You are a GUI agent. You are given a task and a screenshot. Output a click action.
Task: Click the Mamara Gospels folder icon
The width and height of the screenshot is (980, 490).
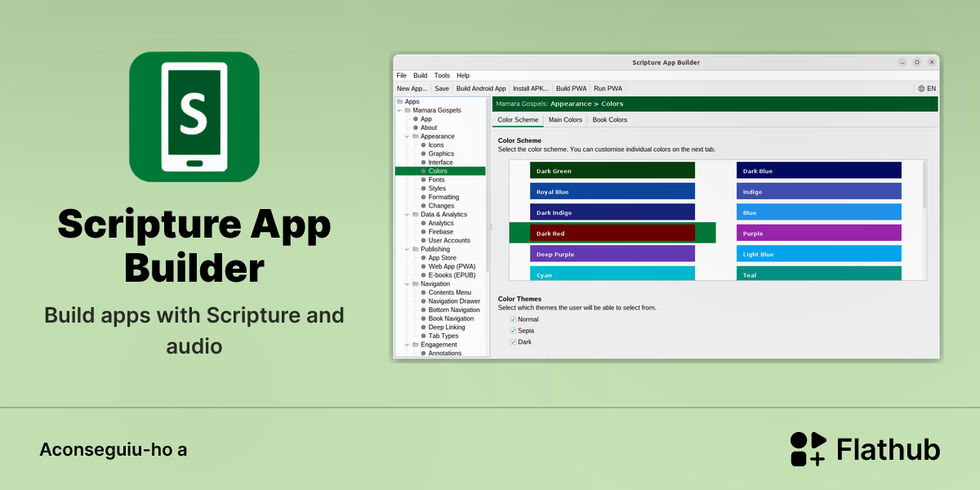pos(408,110)
